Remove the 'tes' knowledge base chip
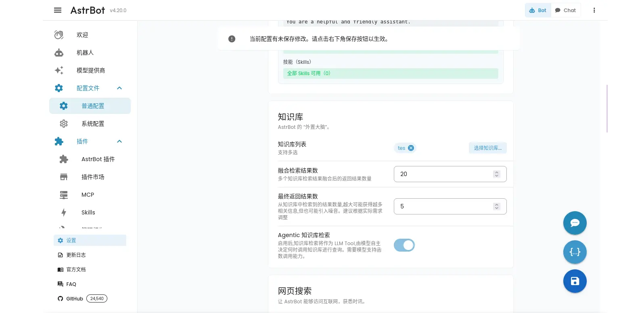 [x=411, y=148]
